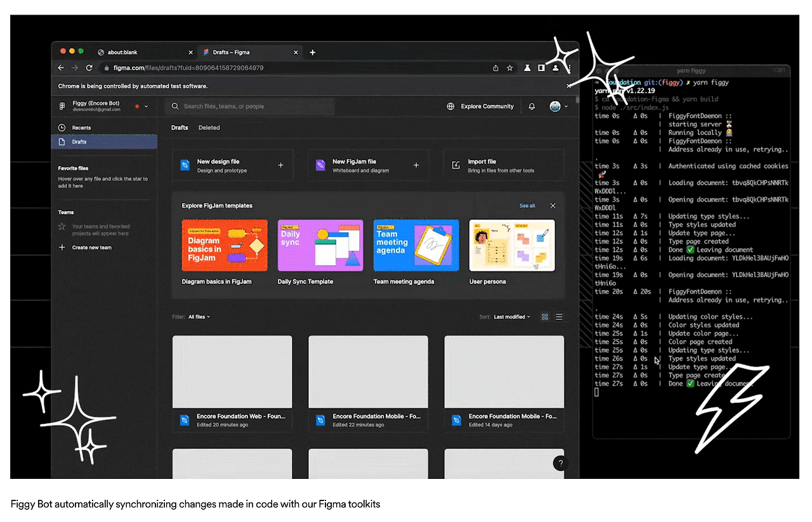Open the file edited 14 days ago

(504, 384)
